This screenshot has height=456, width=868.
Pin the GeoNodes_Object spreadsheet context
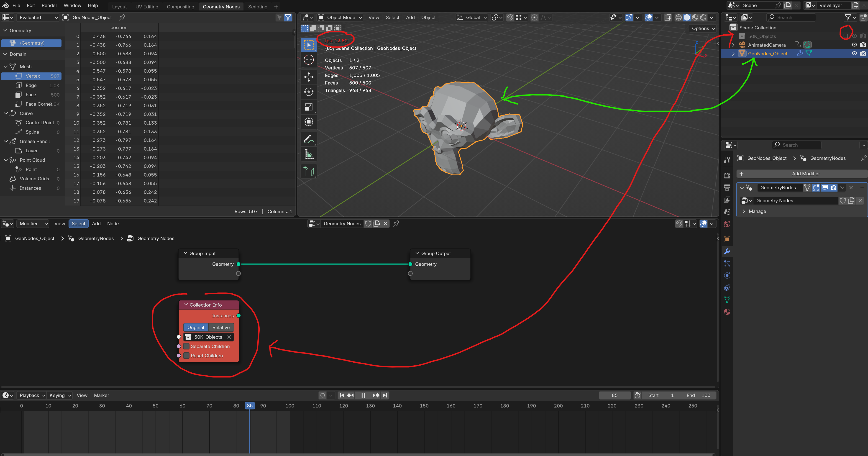click(122, 17)
